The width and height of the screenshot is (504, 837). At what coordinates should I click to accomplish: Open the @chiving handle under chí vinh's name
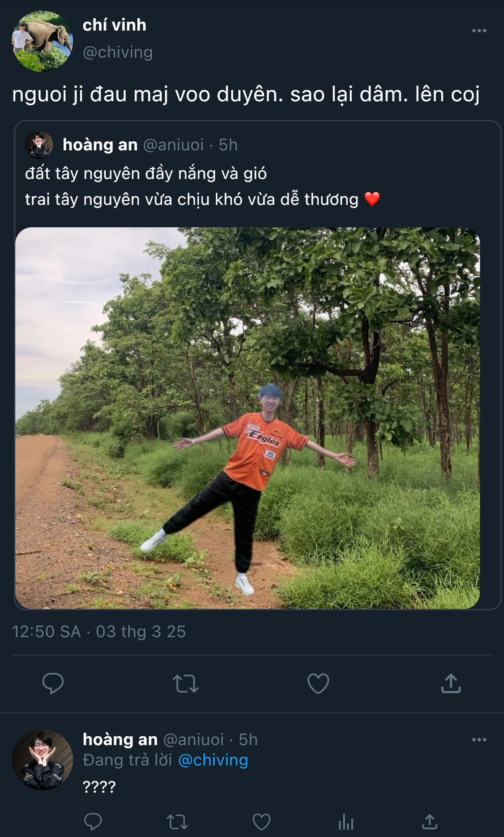118,52
